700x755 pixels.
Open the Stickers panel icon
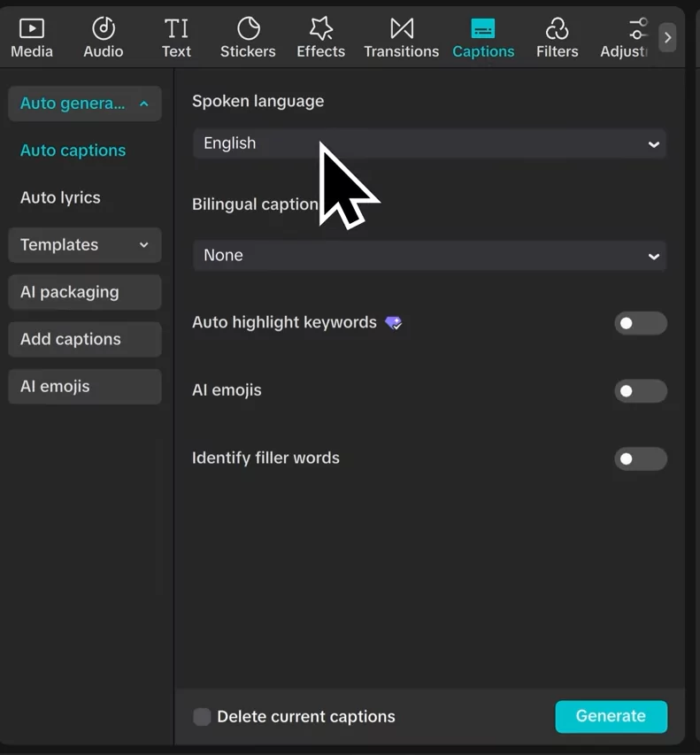click(x=249, y=29)
